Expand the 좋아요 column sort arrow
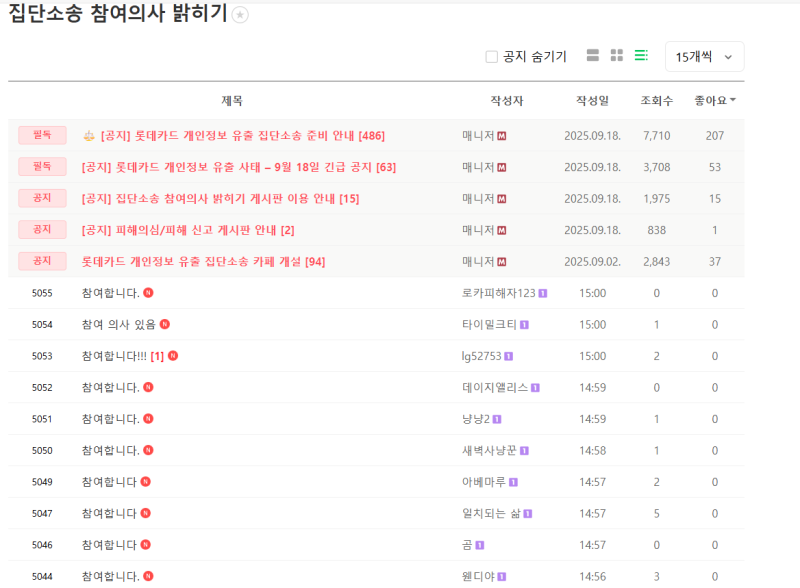800x588 pixels. tap(734, 101)
